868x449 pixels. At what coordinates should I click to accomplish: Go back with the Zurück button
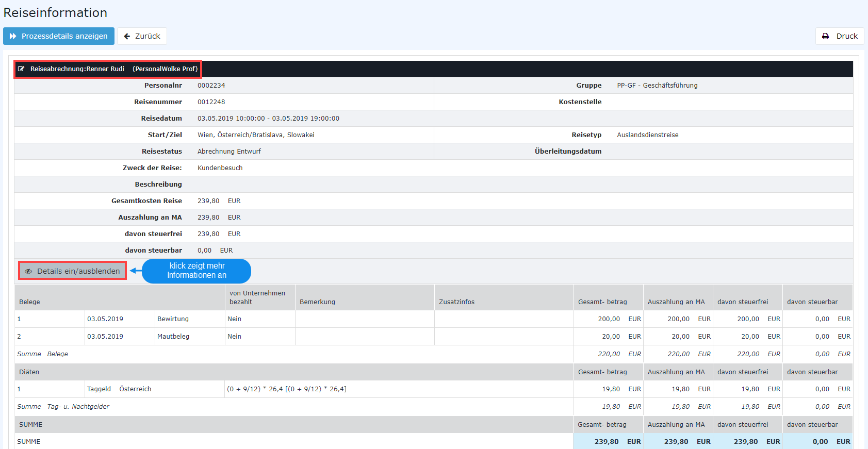(x=142, y=36)
